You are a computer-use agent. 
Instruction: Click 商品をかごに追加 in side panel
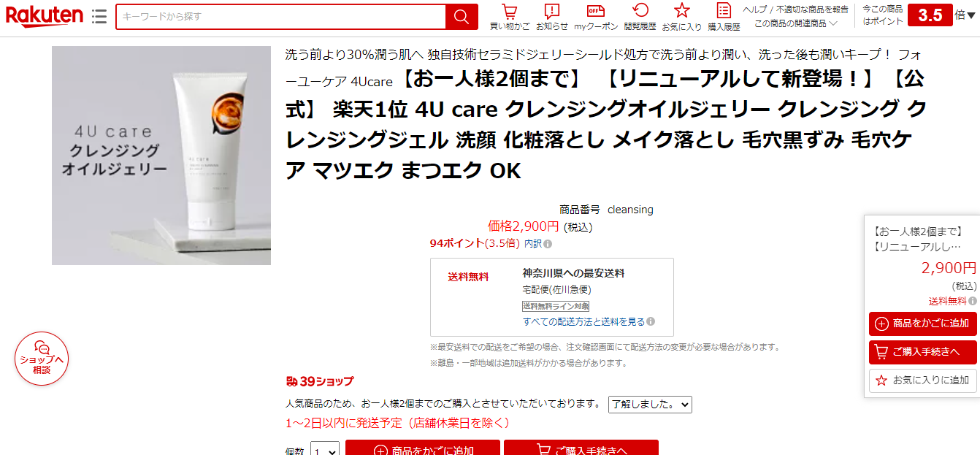click(x=922, y=324)
